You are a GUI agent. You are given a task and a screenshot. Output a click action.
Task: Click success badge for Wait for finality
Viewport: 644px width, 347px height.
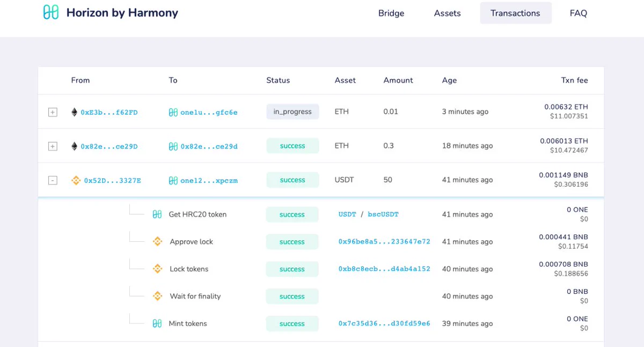(x=292, y=297)
